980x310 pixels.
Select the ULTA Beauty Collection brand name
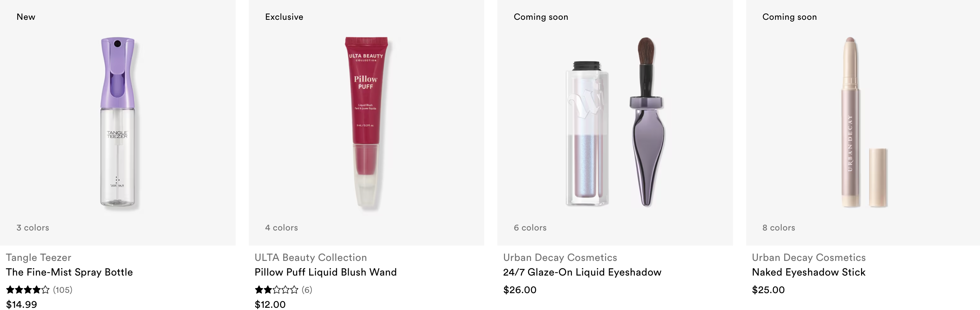pyautogui.click(x=310, y=258)
